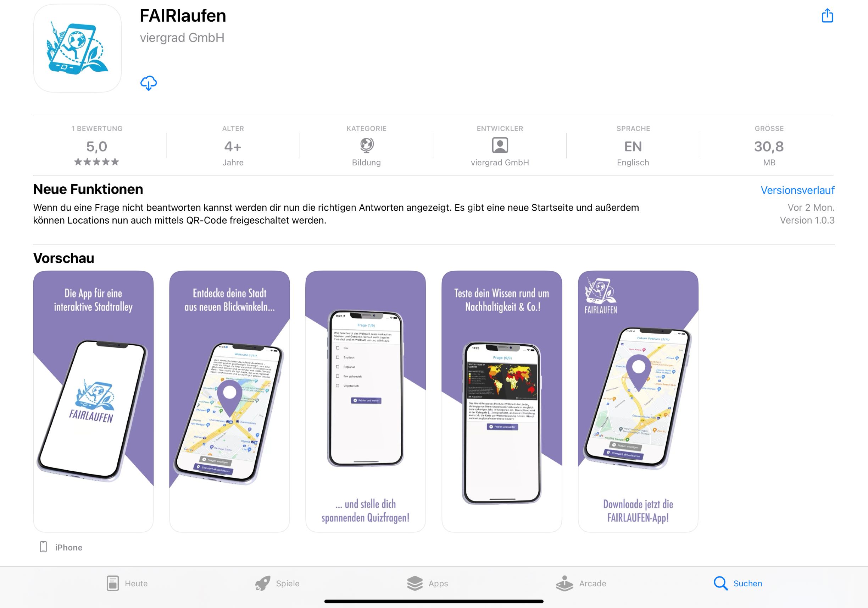868x608 pixels.
Task: Download the app via cloud icon
Action: click(x=149, y=83)
